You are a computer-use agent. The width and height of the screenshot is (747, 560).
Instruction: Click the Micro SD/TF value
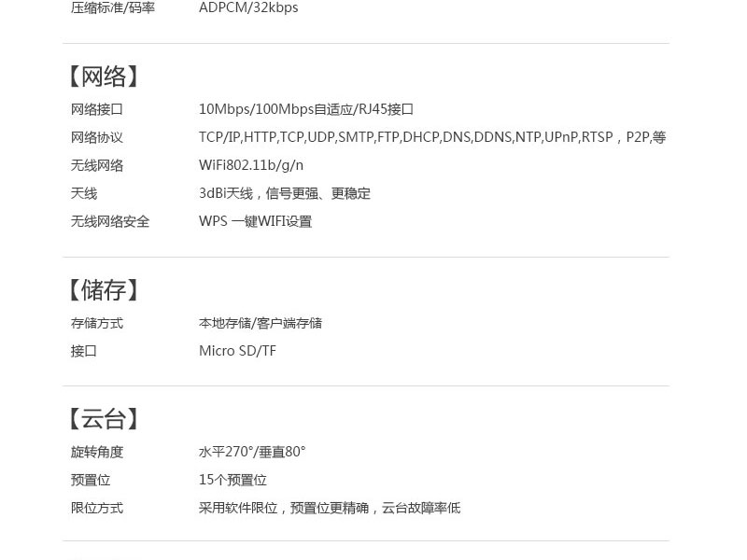(237, 351)
